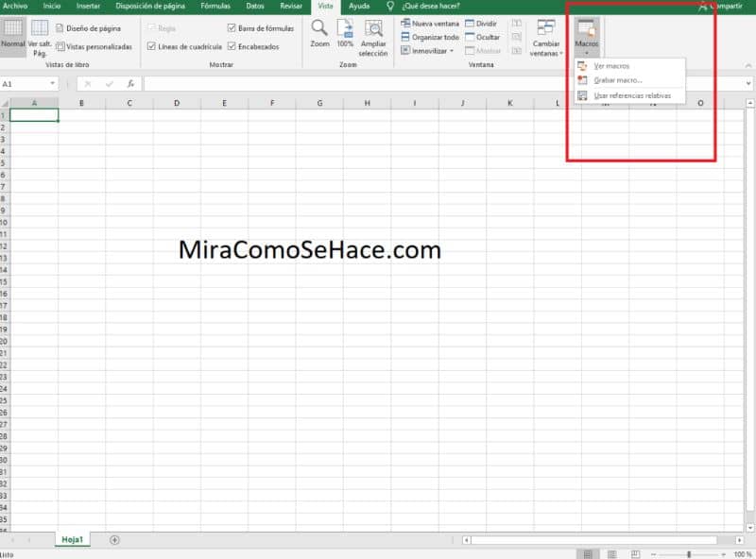756x559 pixels.
Task: Click the horizontal scroll right arrow
Action: point(740,540)
